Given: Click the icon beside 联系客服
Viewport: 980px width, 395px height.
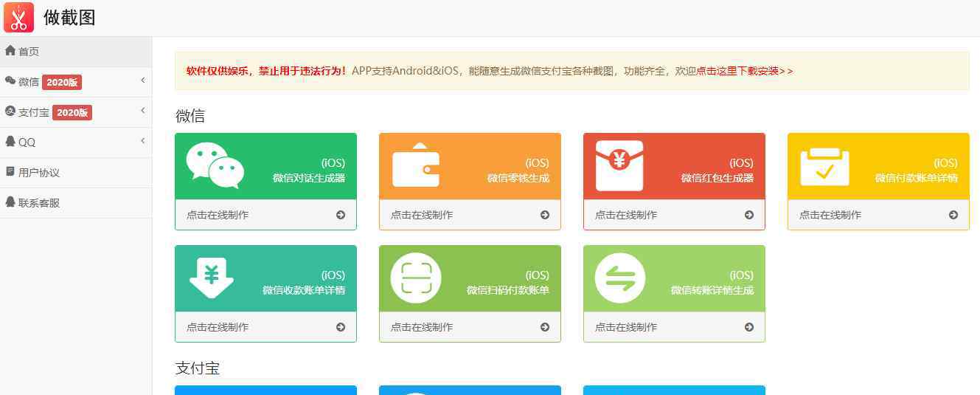Looking at the screenshot, I should (10, 202).
